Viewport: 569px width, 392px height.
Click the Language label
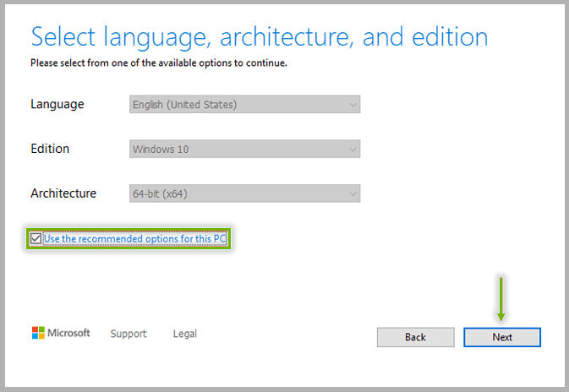coord(57,105)
